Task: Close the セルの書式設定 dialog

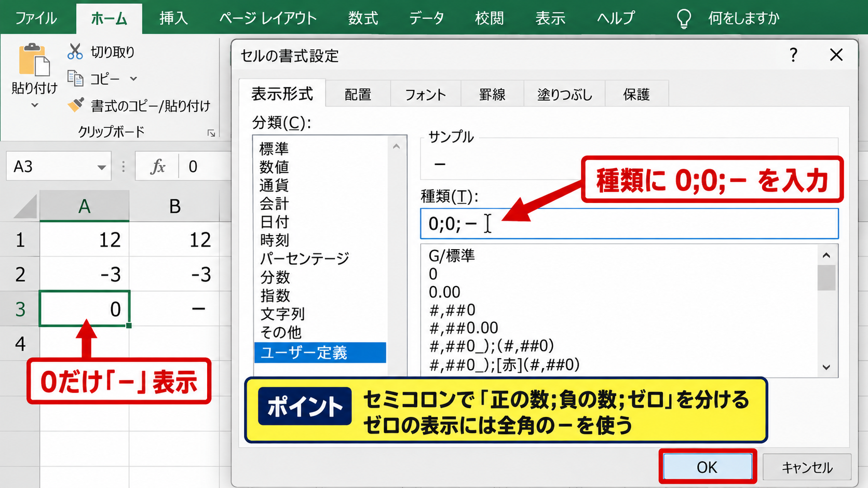Action: (836, 55)
